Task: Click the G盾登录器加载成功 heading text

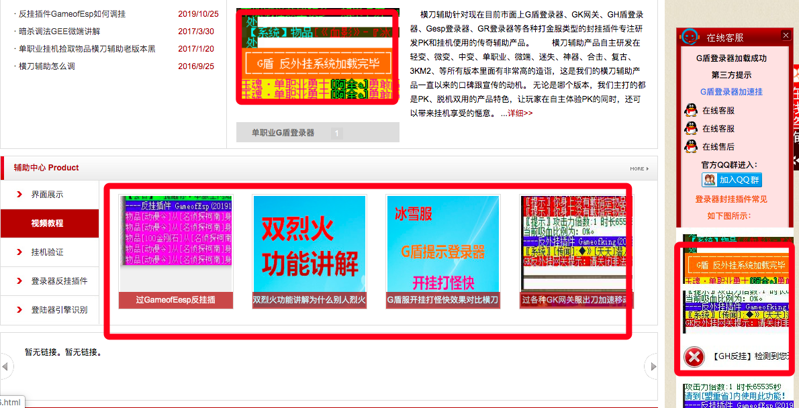Action: (x=731, y=58)
